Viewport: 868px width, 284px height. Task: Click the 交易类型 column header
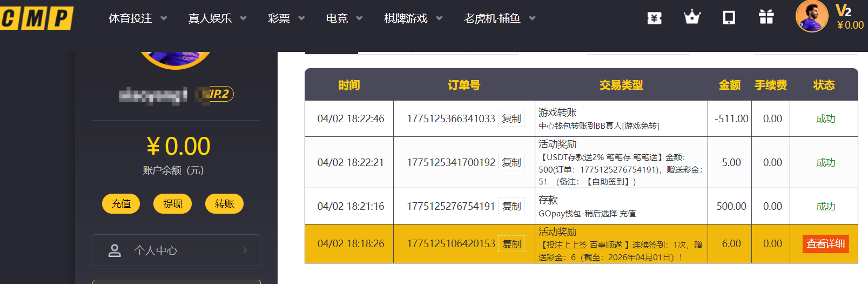(x=621, y=85)
